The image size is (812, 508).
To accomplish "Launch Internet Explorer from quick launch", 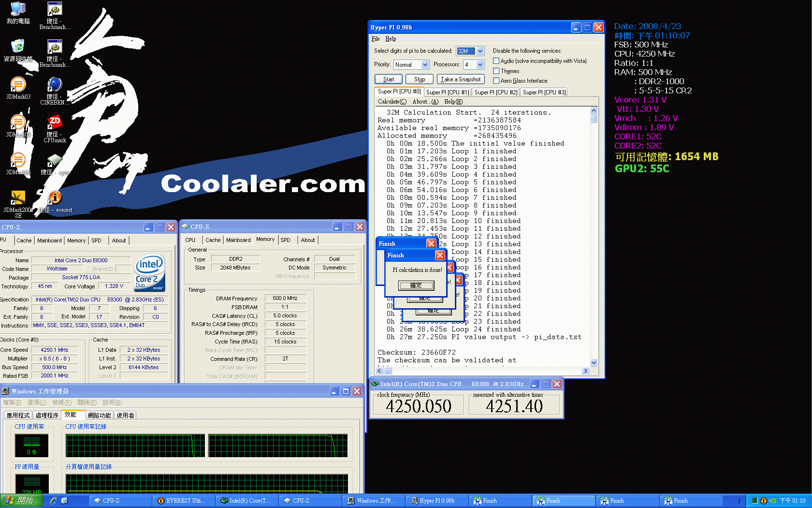I will [x=54, y=501].
